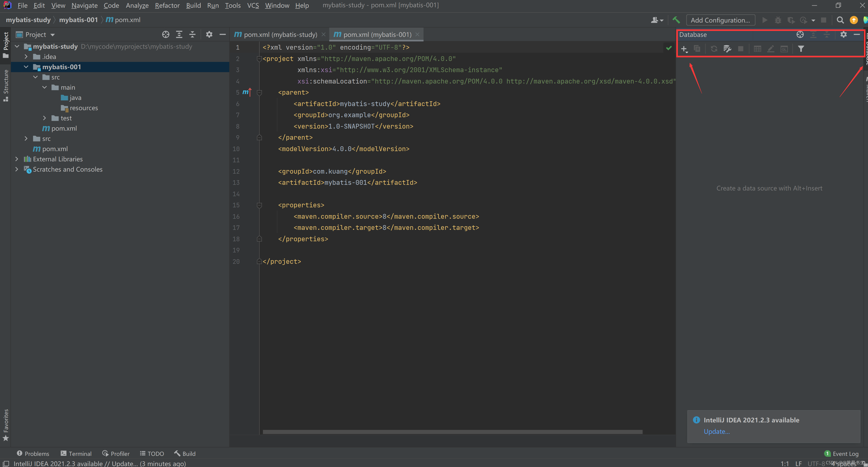Screen dimensions: 868x467
Task: Open query console QL icon
Action: coord(784,49)
